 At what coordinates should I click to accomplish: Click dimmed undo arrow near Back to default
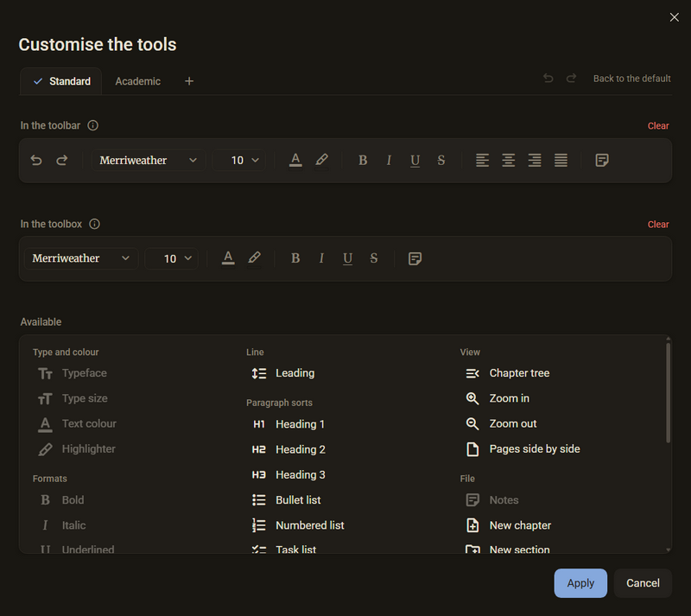548,78
